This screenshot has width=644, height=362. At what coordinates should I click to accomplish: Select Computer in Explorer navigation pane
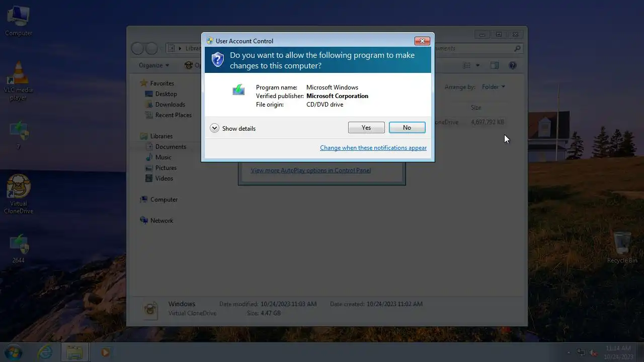[x=159, y=200]
